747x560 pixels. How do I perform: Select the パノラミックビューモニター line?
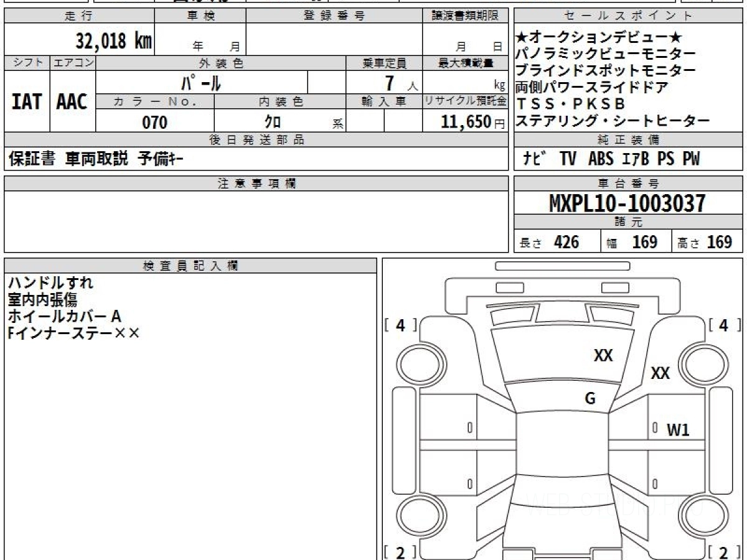tap(606, 54)
